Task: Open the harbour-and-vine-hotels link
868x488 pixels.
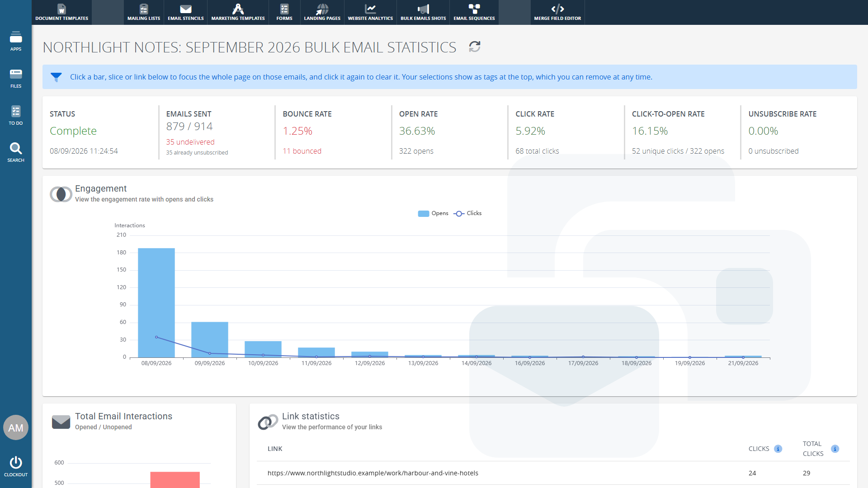Action: click(373, 473)
